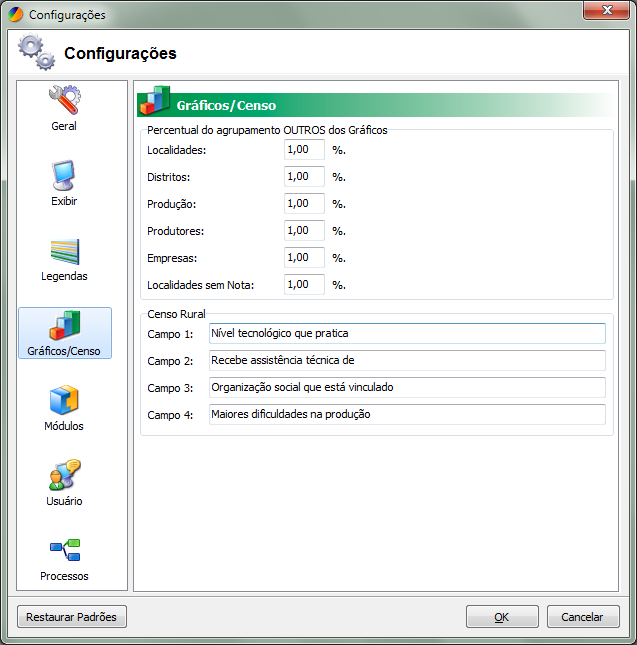
Task: Click the Distritos percentage field
Action: pos(304,177)
